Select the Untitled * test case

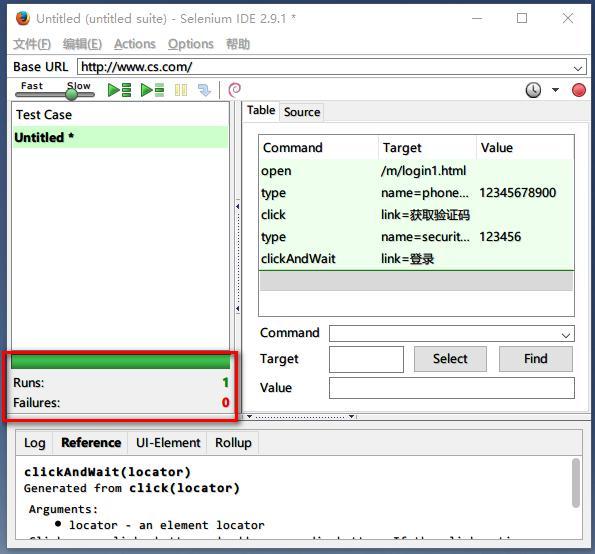tap(120, 137)
